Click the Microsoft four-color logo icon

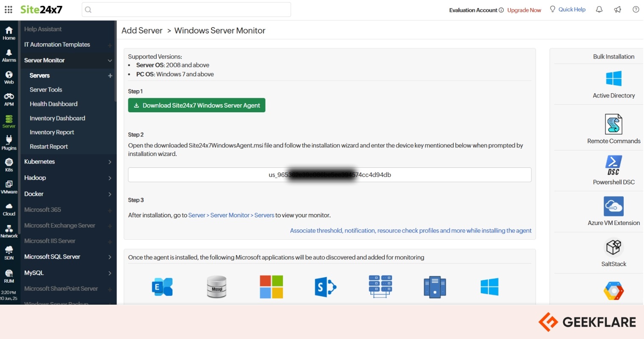(x=271, y=287)
